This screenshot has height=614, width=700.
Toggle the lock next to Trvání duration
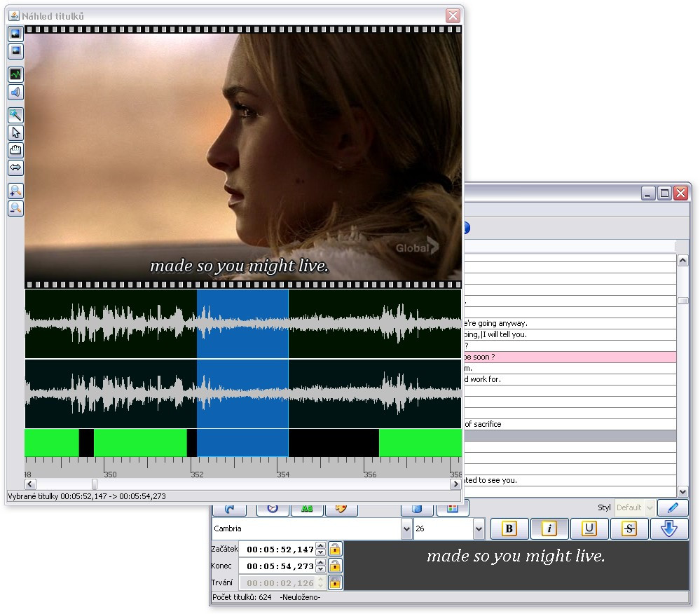pyautogui.click(x=335, y=582)
